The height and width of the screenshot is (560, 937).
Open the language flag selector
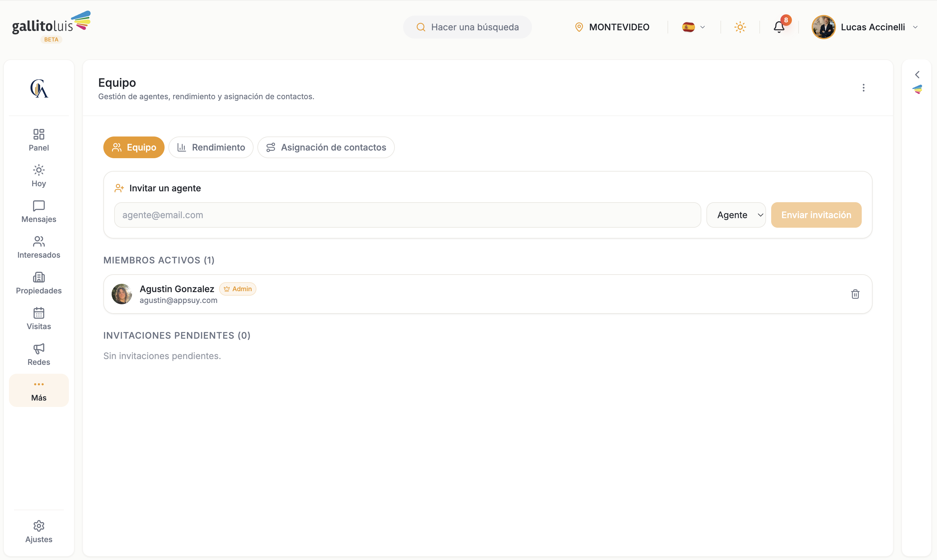click(x=694, y=27)
